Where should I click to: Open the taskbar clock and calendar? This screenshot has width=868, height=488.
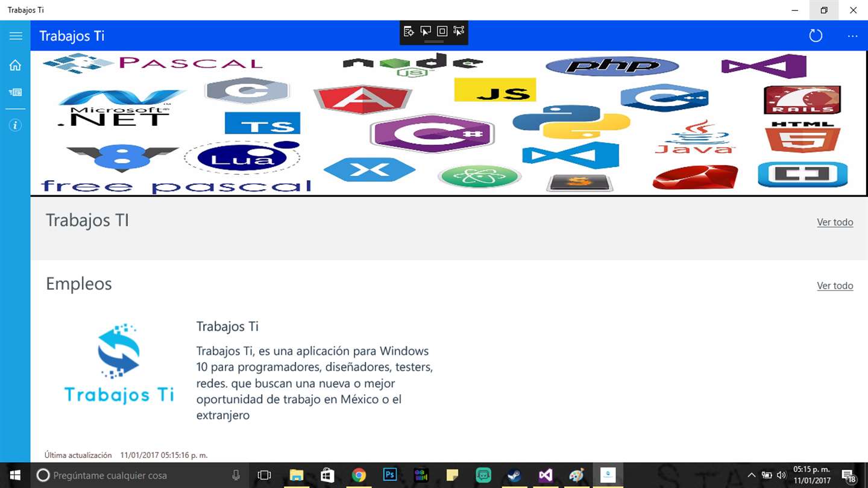[812, 475]
